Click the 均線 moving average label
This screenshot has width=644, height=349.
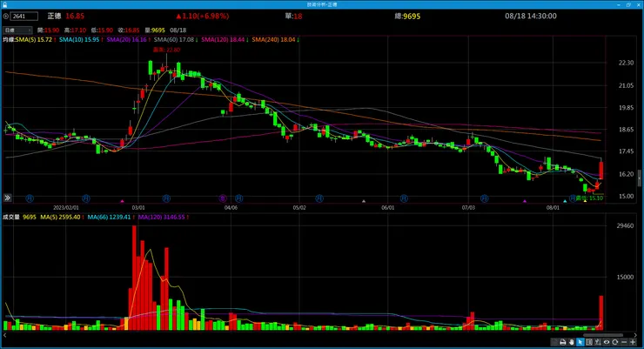coord(9,40)
